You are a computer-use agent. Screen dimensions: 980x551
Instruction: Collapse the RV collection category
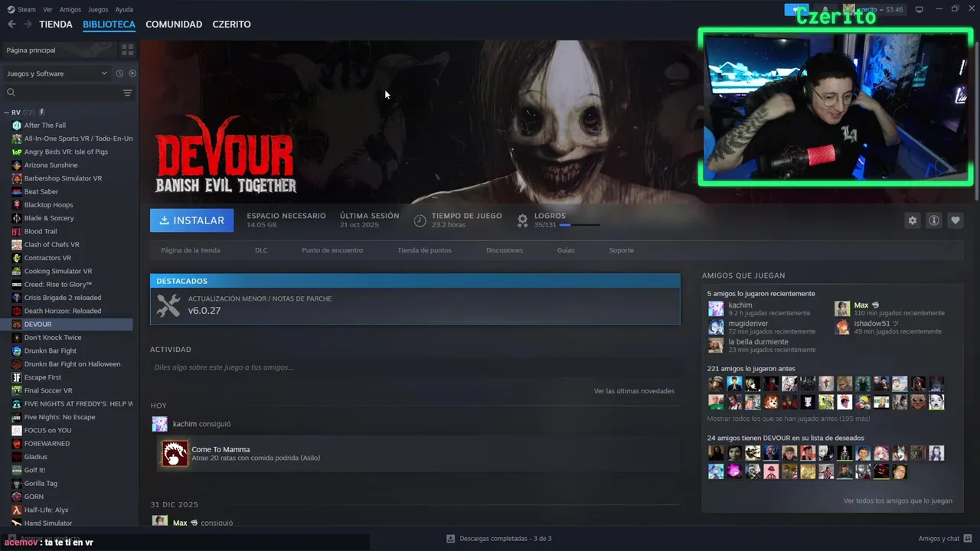(x=7, y=112)
